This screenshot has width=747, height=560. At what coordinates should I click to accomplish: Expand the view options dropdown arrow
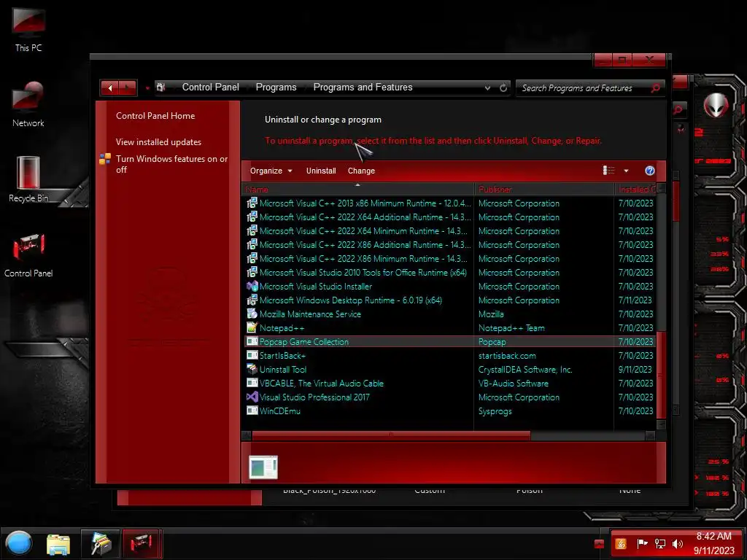(626, 171)
